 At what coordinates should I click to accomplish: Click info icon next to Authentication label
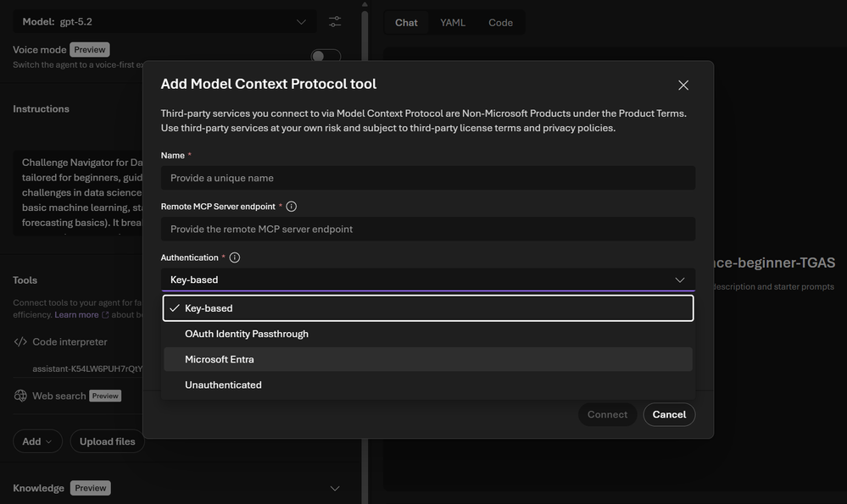(235, 258)
